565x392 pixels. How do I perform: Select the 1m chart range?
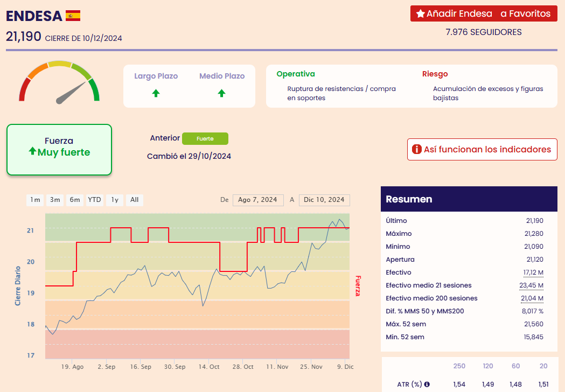pyautogui.click(x=35, y=200)
